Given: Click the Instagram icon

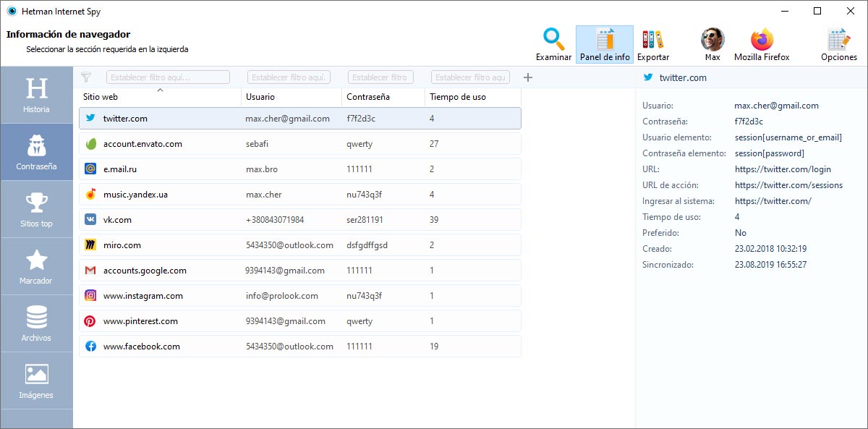Looking at the screenshot, I should click(x=90, y=296).
